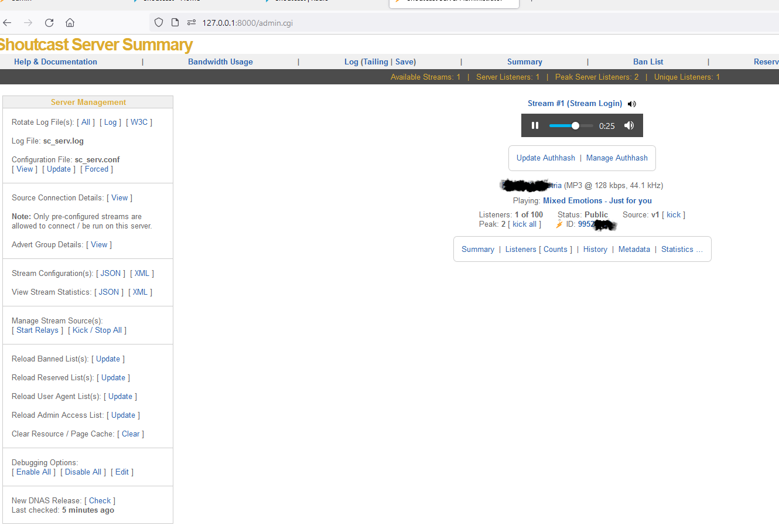Screen dimensions: 779x532
Task: Kick the v1 source
Action: 674,214
